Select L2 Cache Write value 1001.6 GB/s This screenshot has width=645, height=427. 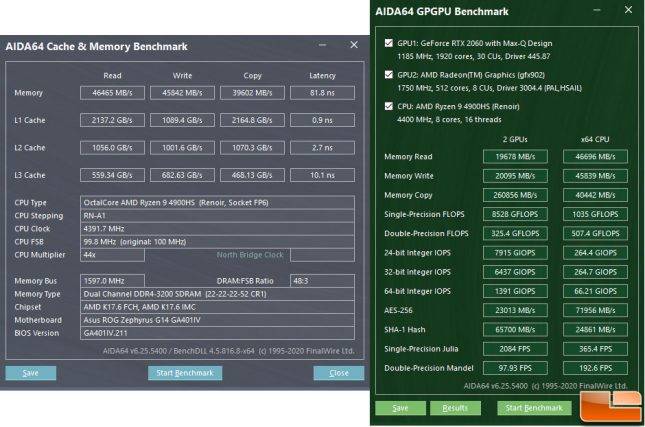(x=182, y=148)
